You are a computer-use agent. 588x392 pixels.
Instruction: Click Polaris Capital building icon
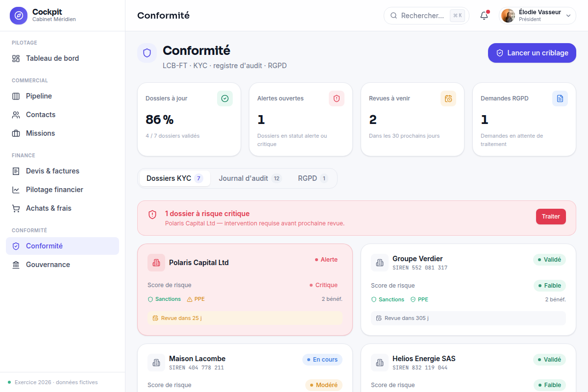[156, 263]
